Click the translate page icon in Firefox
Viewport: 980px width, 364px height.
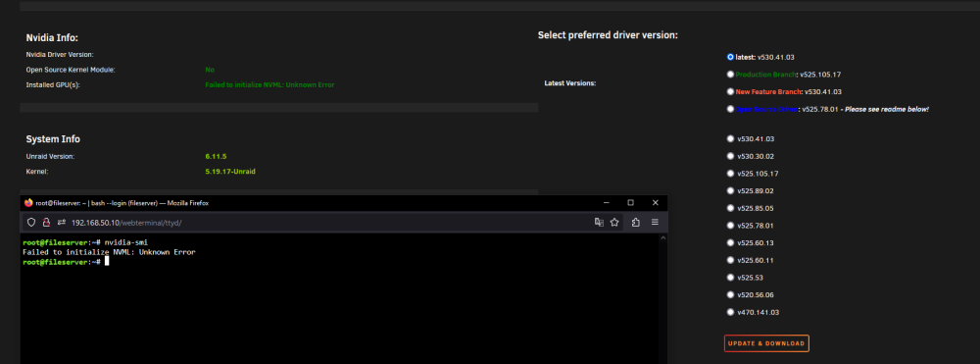(x=599, y=222)
